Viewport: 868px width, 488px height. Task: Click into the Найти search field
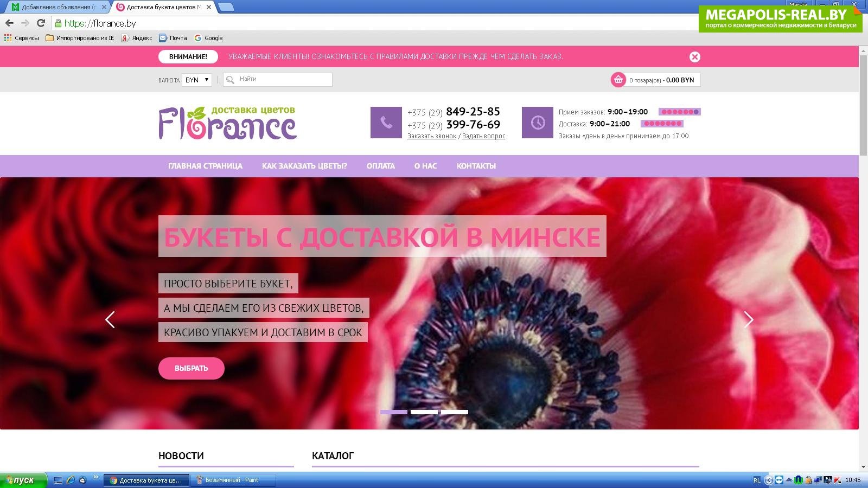pyautogui.click(x=283, y=79)
